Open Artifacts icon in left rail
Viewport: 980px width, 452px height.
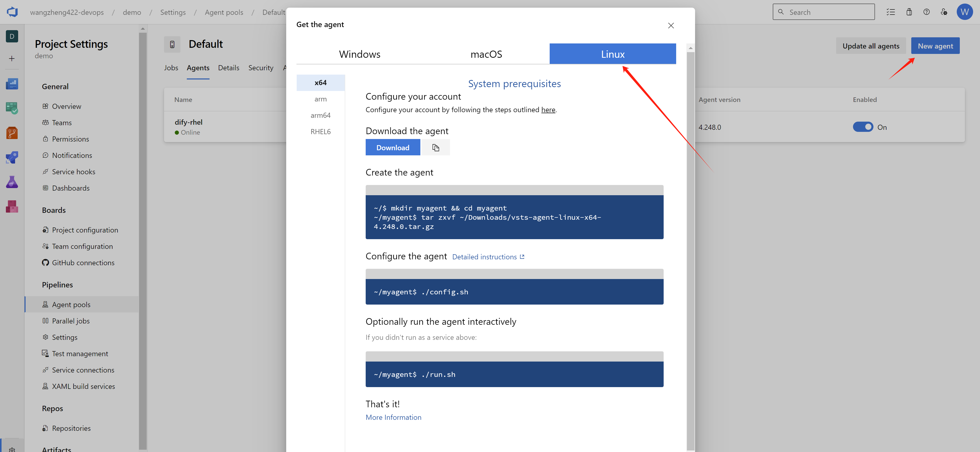click(x=12, y=206)
